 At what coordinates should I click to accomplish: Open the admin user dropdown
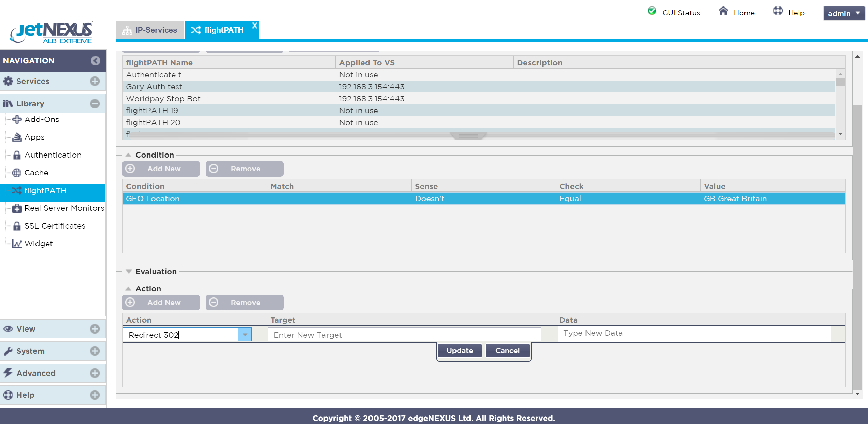click(843, 13)
